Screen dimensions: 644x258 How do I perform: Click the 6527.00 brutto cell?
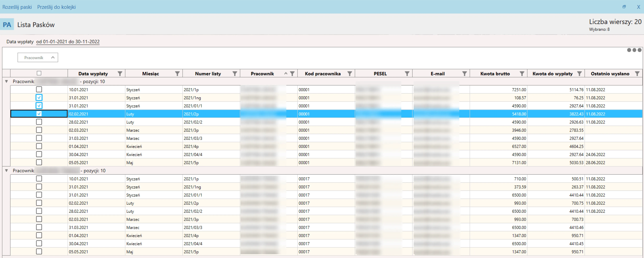(498, 146)
